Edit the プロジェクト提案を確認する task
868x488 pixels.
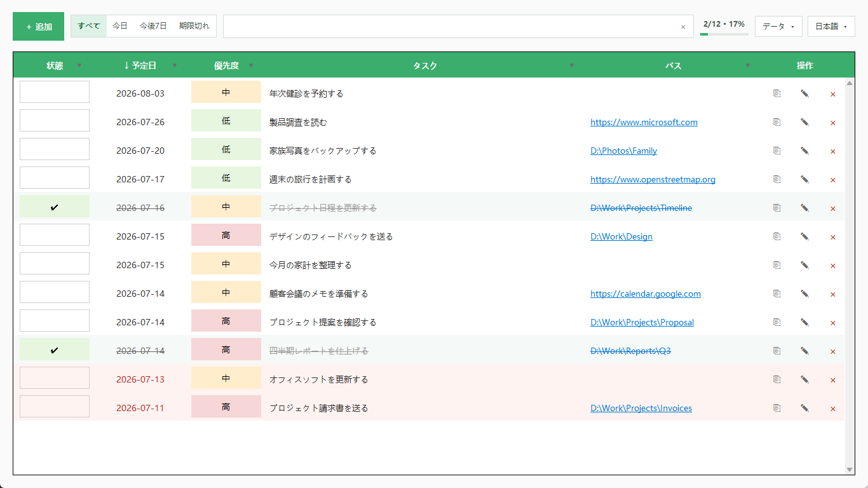(x=804, y=322)
